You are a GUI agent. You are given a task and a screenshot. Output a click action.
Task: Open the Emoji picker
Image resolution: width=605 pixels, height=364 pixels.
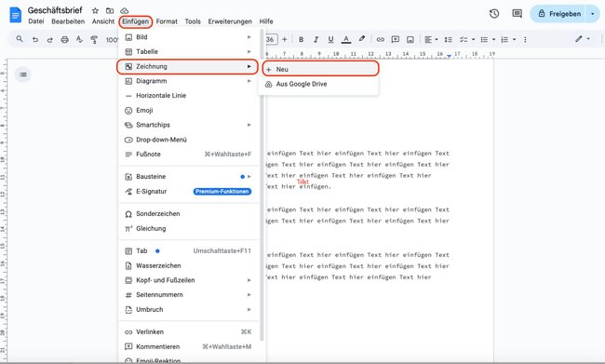[x=188, y=111]
